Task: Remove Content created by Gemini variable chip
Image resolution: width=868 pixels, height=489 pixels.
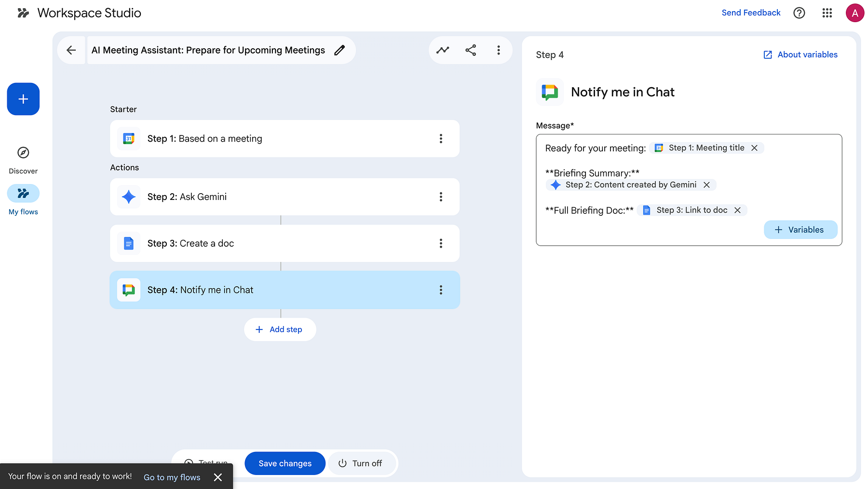Action: coord(706,185)
